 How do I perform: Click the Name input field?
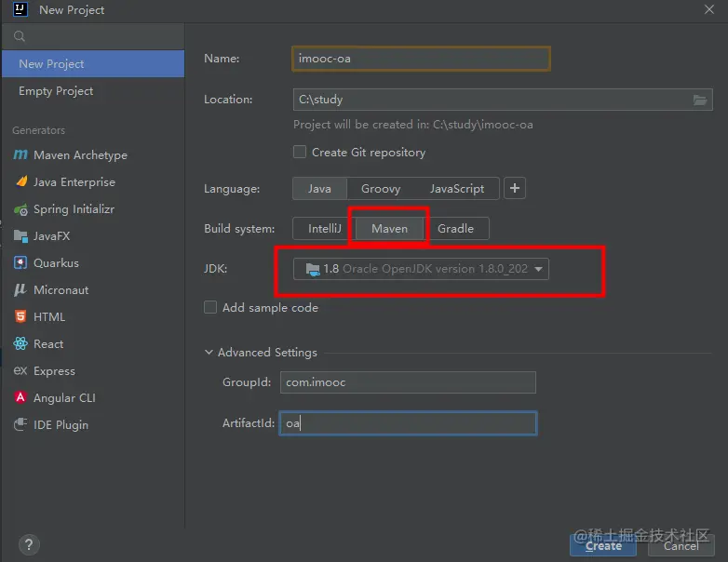click(x=421, y=59)
